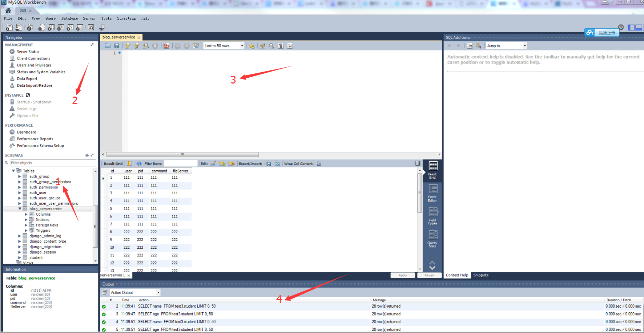Viewport: 644px width, 333px height.
Task: Open a script file in query editor
Action: point(108,46)
